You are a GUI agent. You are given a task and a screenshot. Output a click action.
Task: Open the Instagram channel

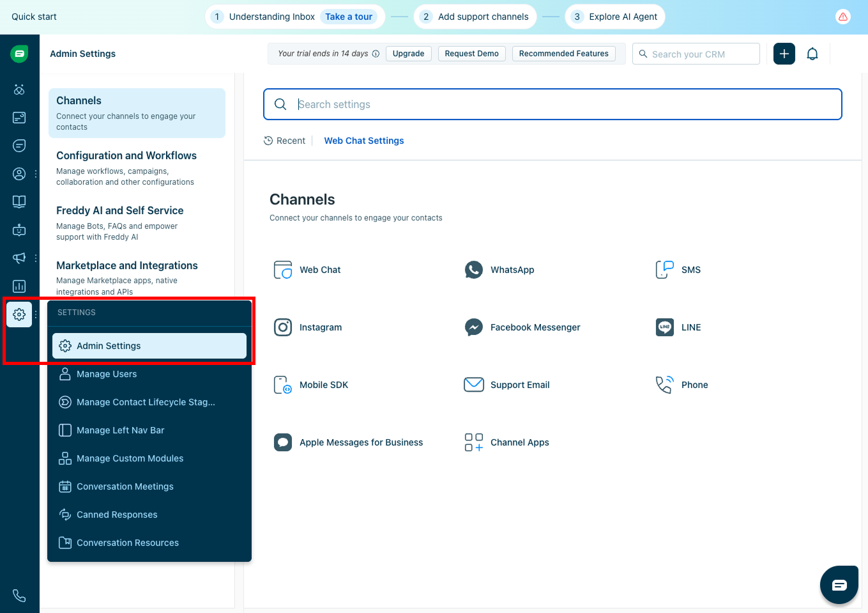pos(308,327)
